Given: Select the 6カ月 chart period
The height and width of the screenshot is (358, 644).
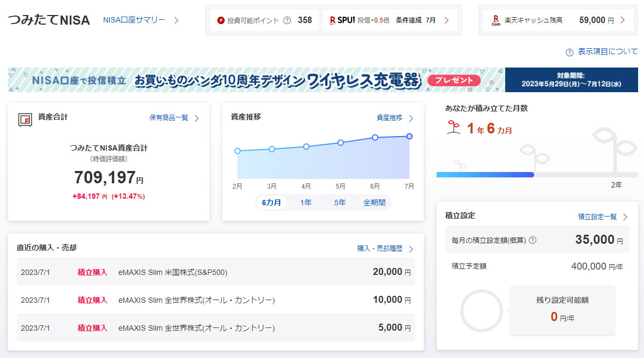Looking at the screenshot, I should [271, 203].
